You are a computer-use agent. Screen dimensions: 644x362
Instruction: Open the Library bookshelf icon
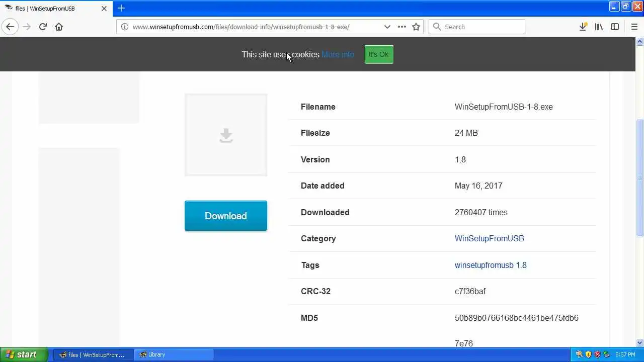click(x=599, y=27)
